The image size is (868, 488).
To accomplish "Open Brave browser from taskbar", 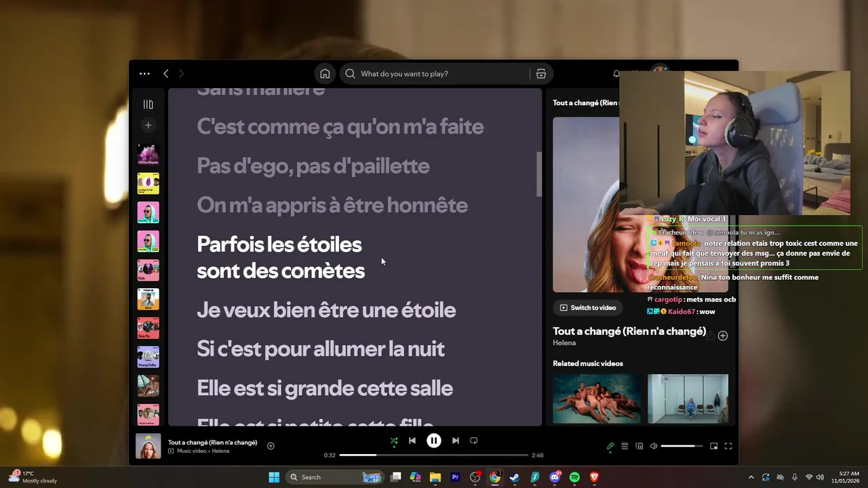I will tap(595, 477).
